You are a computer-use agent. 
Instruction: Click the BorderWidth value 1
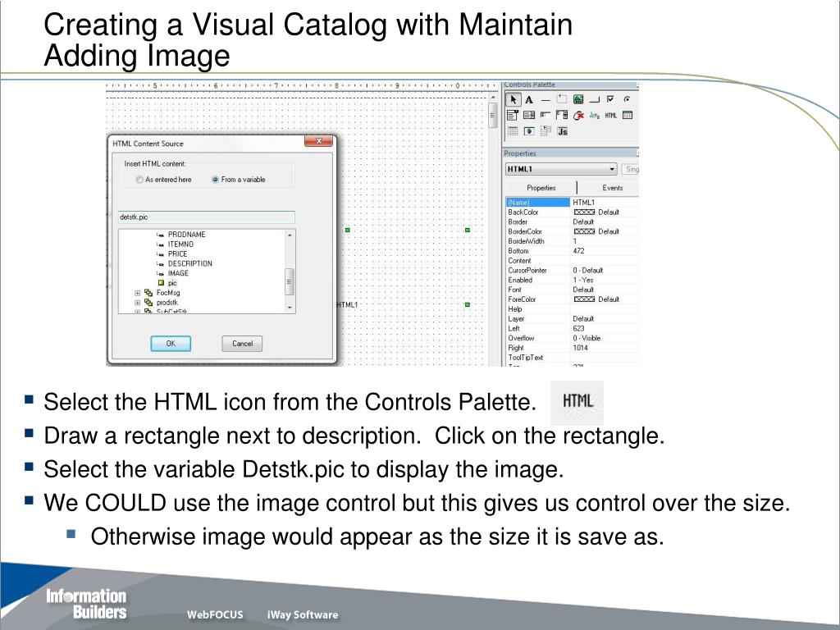tap(575, 241)
